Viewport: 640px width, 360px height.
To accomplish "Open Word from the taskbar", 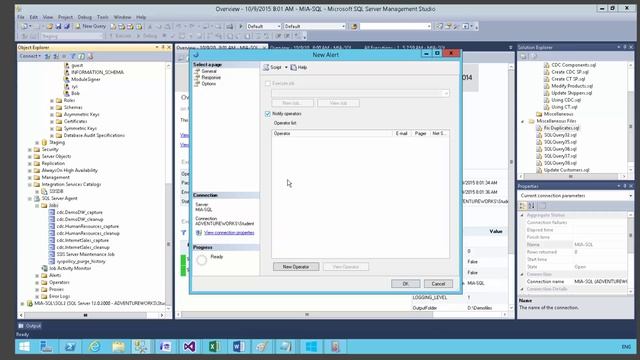I will pyautogui.click(x=238, y=347).
